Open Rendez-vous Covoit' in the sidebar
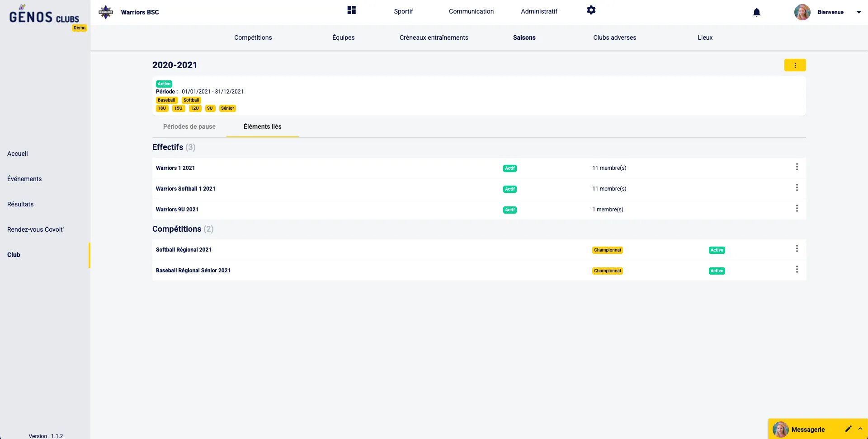This screenshot has width=868, height=439. click(35, 230)
